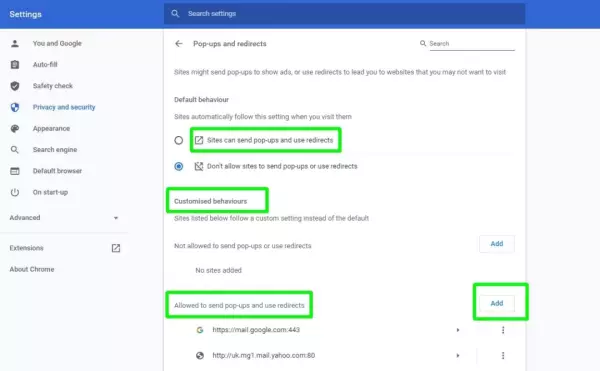
Task: Click the Safety check shield icon
Action: [15, 86]
